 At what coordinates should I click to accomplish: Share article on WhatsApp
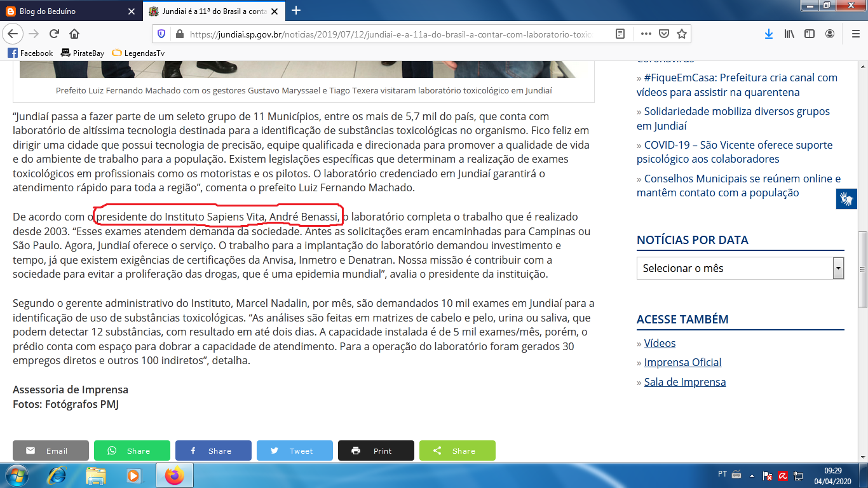pos(132,451)
